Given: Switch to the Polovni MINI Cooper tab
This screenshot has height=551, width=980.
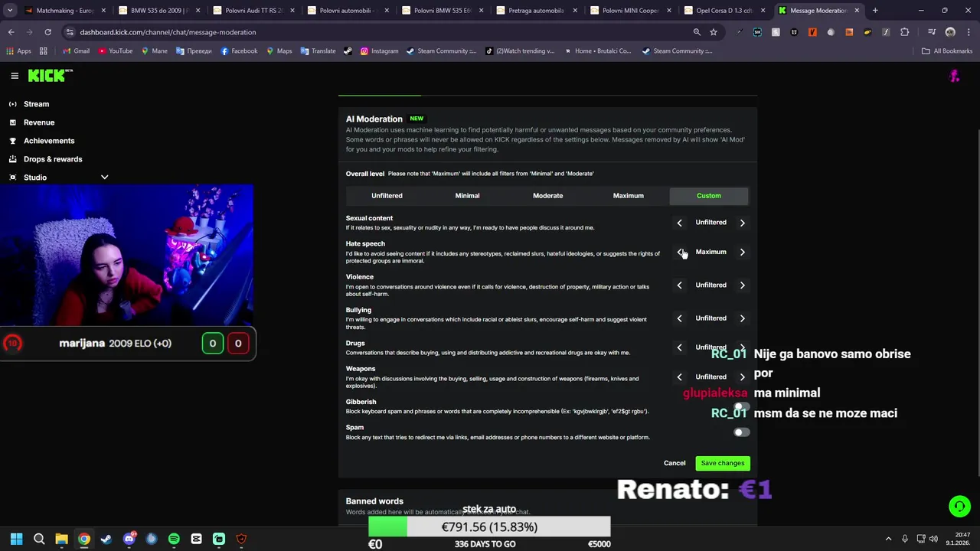Looking at the screenshot, I should coord(629,11).
